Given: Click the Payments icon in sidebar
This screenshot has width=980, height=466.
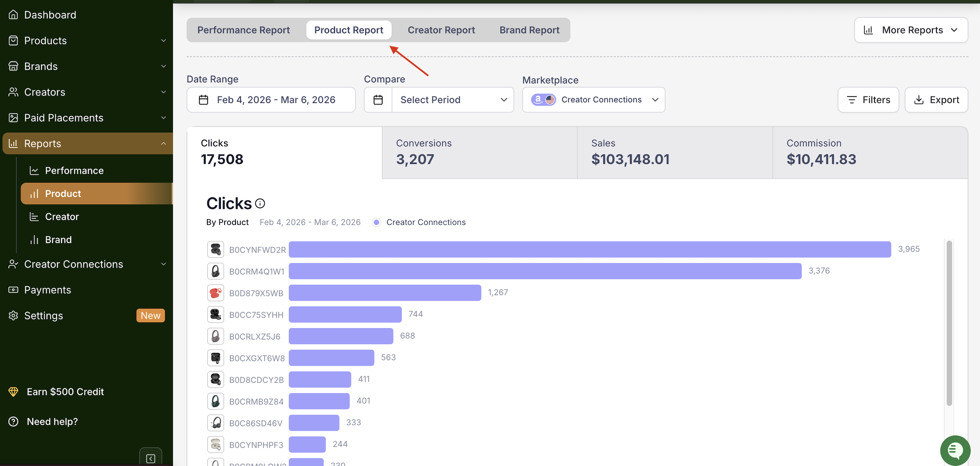Looking at the screenshot, I should [13, 290].
